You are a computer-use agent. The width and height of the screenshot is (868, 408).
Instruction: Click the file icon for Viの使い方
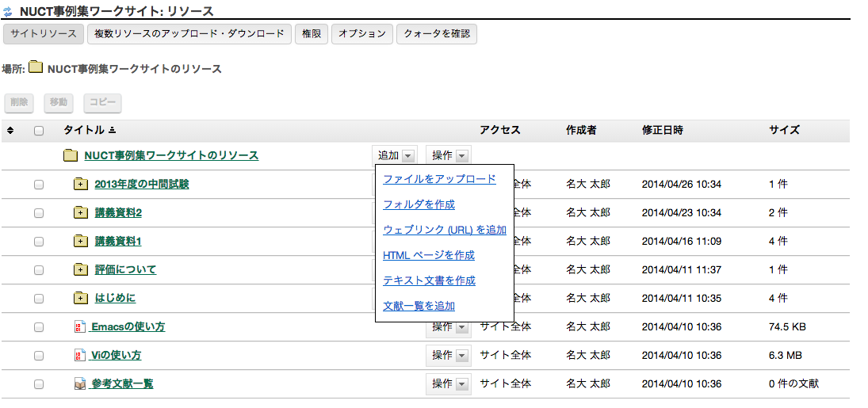click(x=79, y=356)
